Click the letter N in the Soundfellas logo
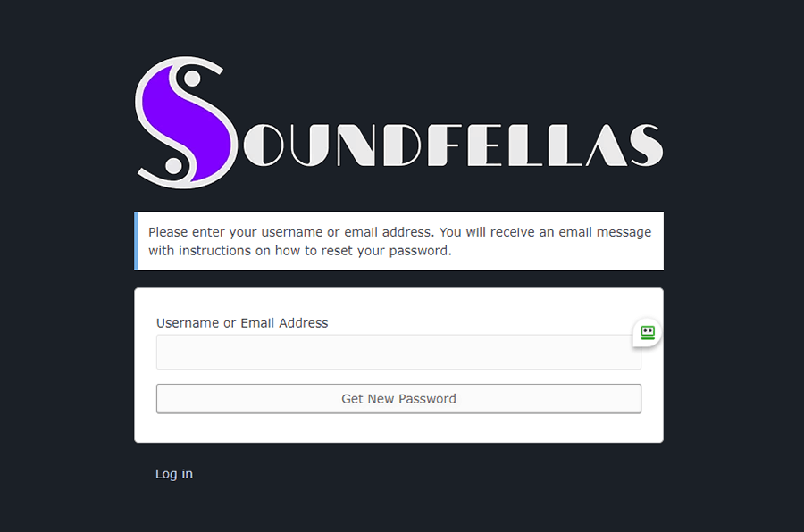 pos(356,145)
